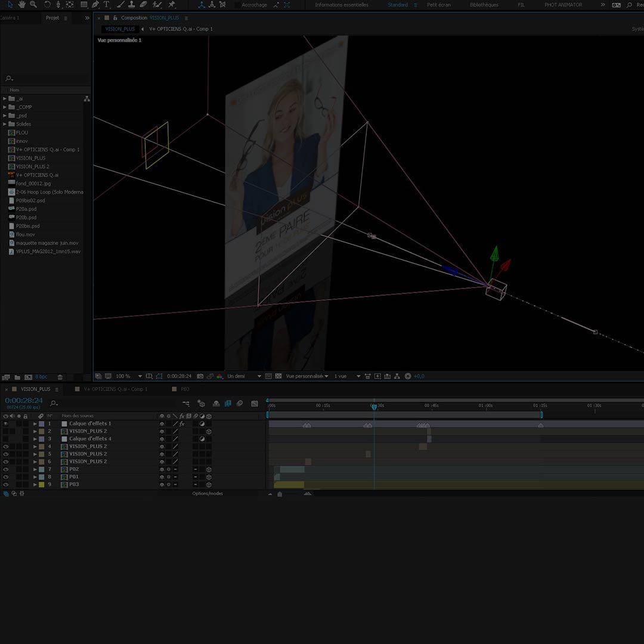Screen dimensions: 644x644
Task: Select the Roto Brush tool
Action: click(157, 5)
